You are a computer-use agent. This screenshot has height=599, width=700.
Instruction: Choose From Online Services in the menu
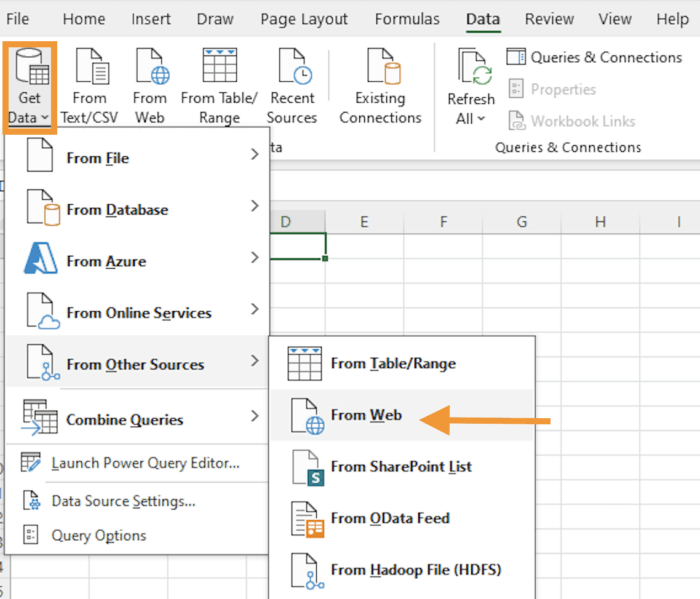[138, 310]
